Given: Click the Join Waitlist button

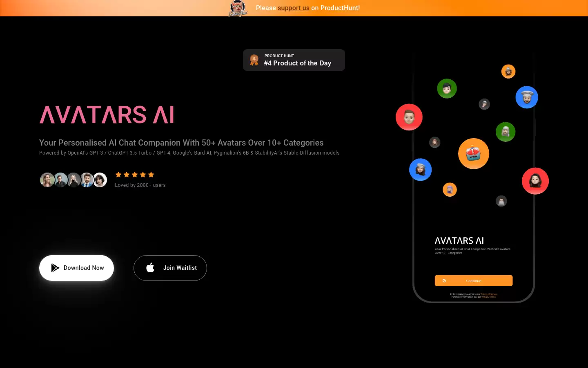Looking at the screenshot, I should pos(170,268).
